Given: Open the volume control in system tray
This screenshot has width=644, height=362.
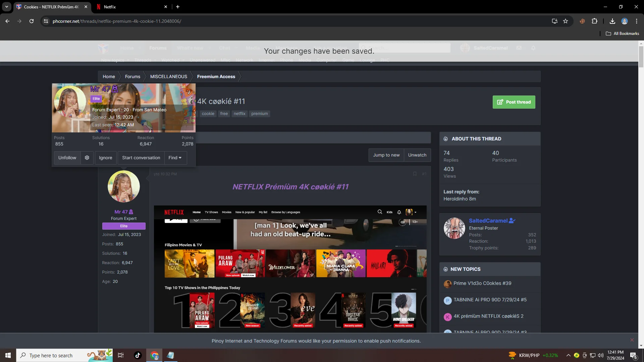Looking at the screenshot, I should (601, 355).
